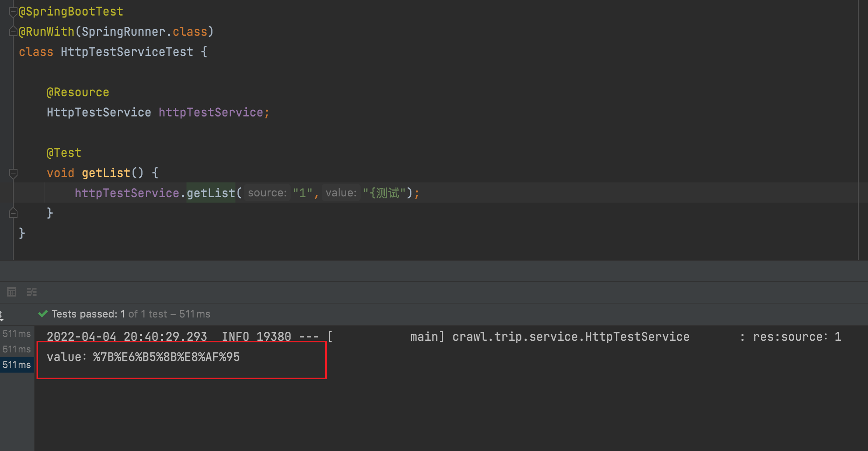Click the getList call on httpTestService

click(x=211, y=193)
